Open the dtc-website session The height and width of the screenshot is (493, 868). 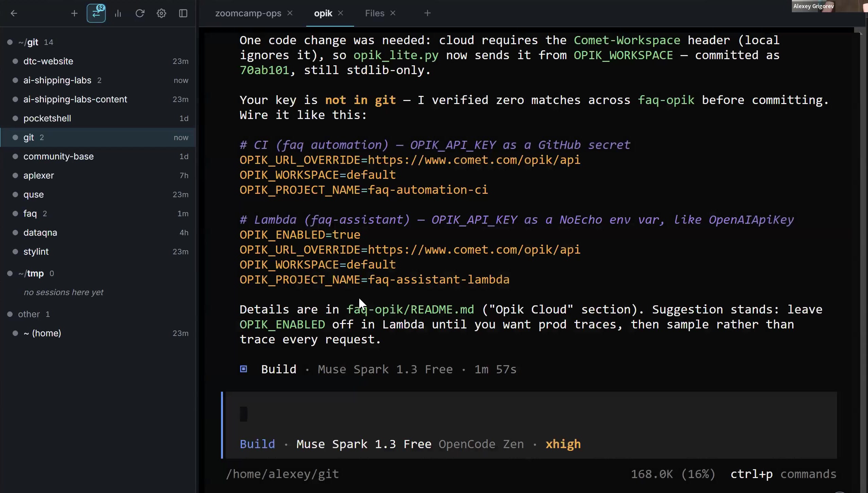(98, 61)
